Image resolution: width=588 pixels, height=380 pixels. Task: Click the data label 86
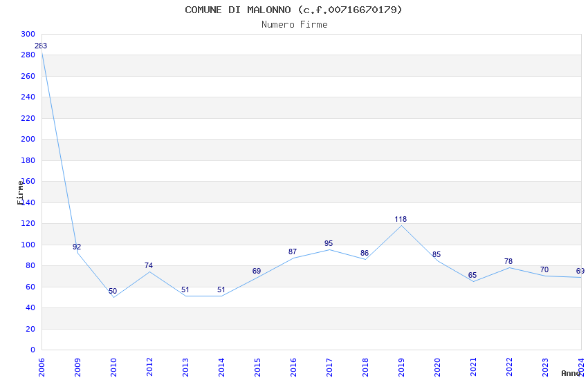pos(365,253)
